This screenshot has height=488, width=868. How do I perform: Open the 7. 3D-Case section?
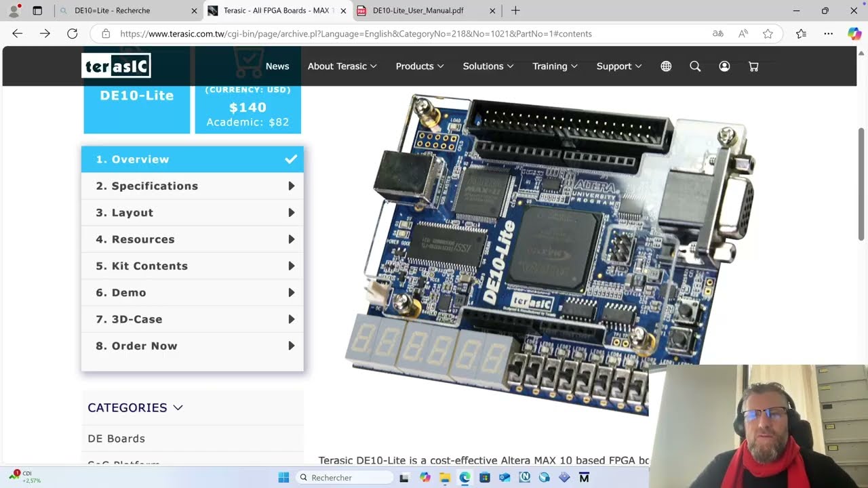pos(193,319)
